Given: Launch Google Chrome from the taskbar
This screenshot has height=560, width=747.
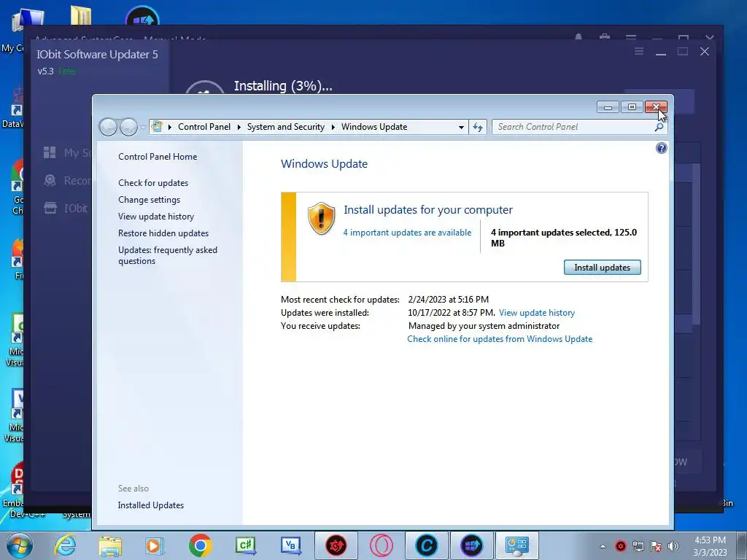Looking at the screenshot, I should pos(200,545).
